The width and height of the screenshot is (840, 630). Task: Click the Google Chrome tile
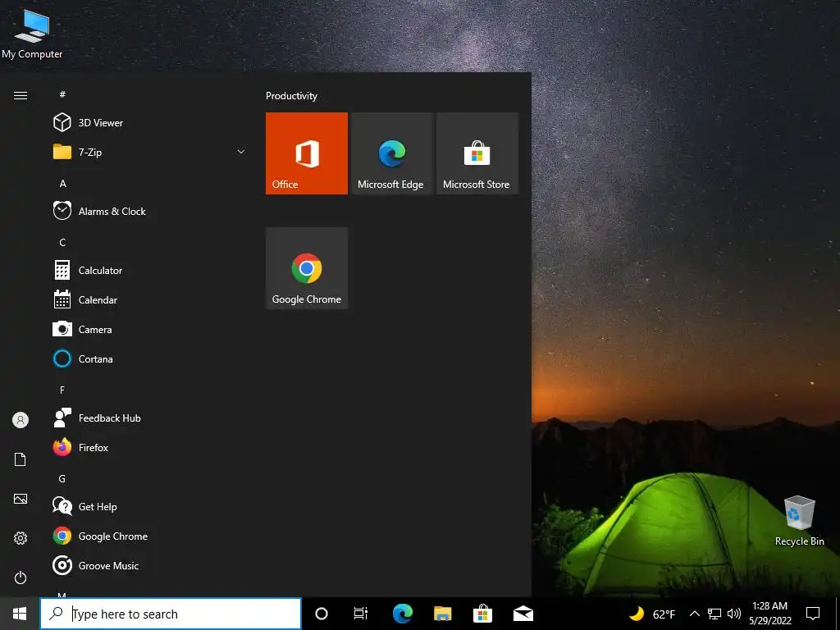click(307, 268)
